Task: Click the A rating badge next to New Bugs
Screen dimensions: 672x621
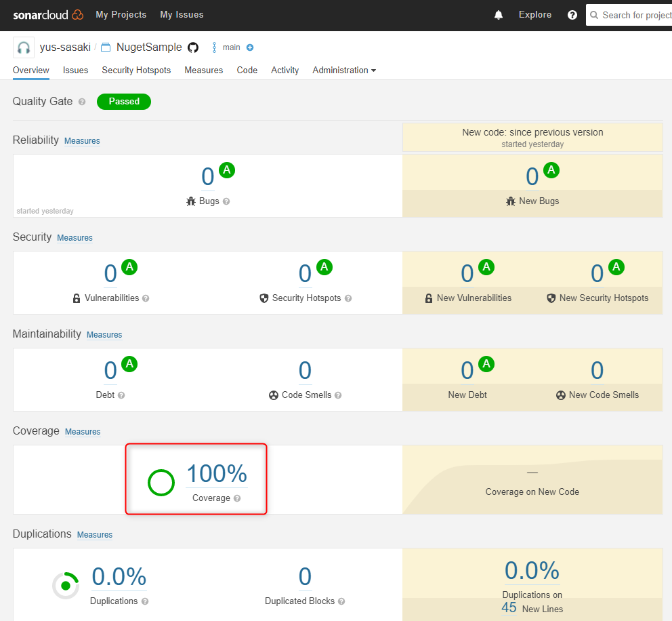Action: point(551,170)
